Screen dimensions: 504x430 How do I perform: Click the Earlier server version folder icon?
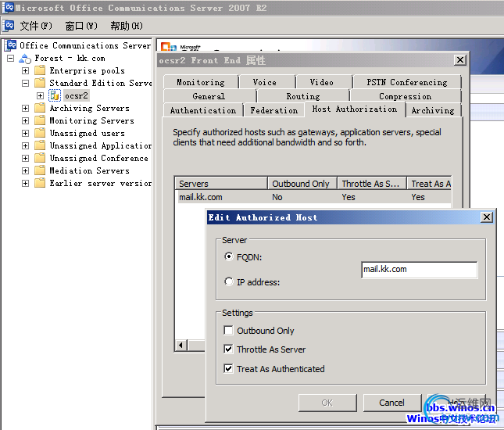click(40, 183)
